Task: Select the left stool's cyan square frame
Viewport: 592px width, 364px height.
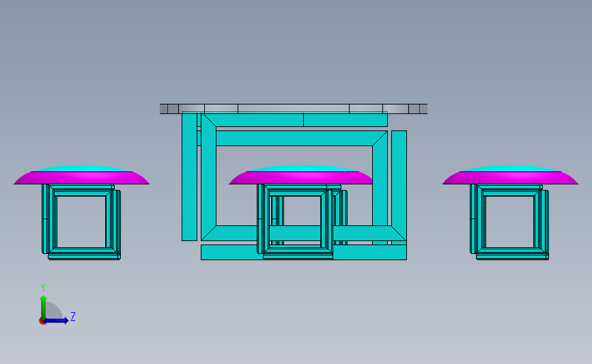Action: tap(81, 222)
